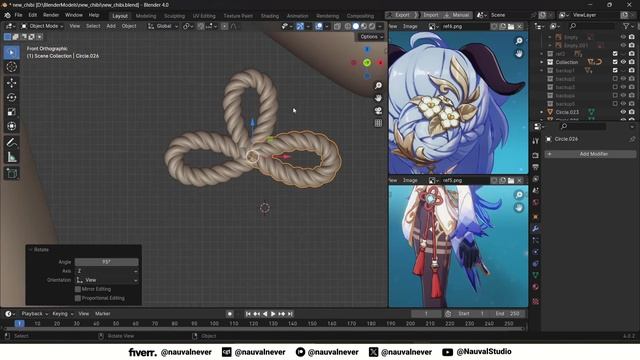Click the Blender logo menu icon
The width and height of the screenshot is (640, 360).
pyautogui.click(x=7, y=15)
